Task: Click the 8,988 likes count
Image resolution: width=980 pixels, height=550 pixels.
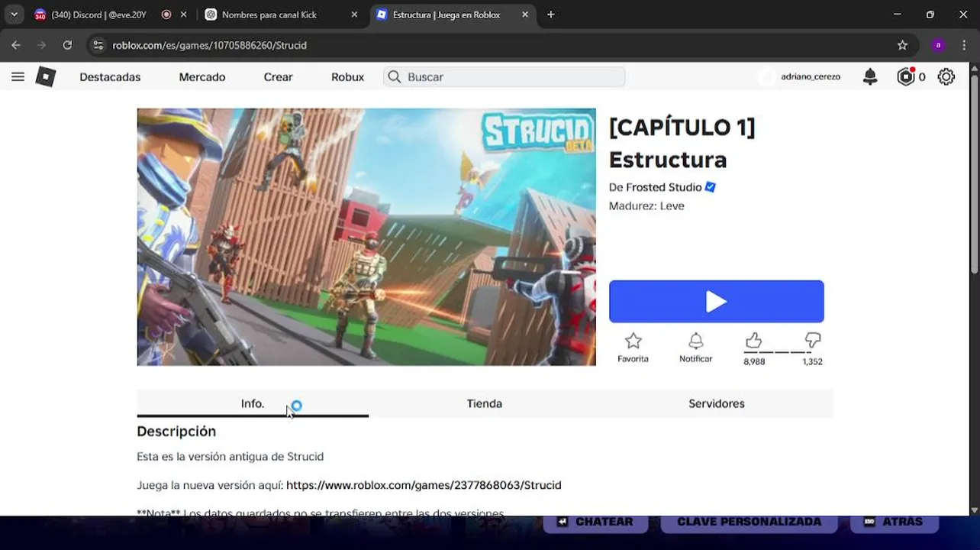Action: click(x=754, y=361)
